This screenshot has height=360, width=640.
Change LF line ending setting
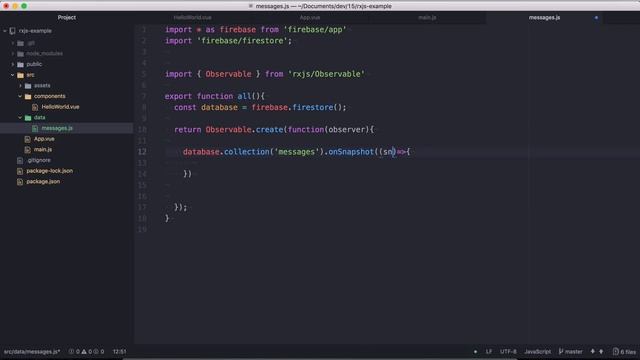[x=489, y=352]
